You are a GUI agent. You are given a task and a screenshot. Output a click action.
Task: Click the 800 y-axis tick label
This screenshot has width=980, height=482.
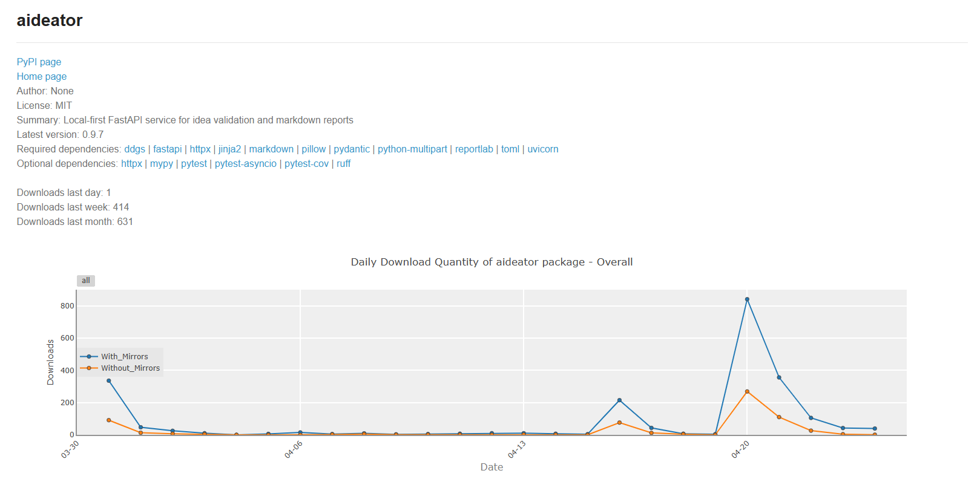click(x=67, y=306)
